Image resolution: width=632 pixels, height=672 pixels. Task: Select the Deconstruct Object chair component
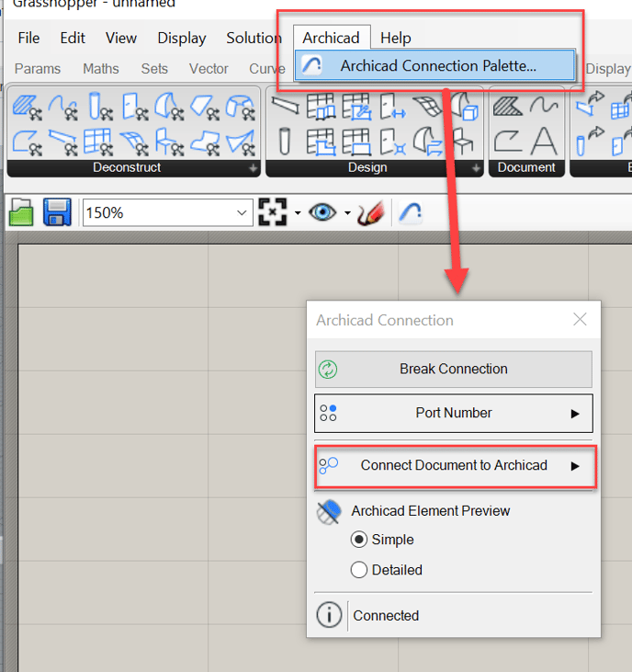(x=169, y=142)
